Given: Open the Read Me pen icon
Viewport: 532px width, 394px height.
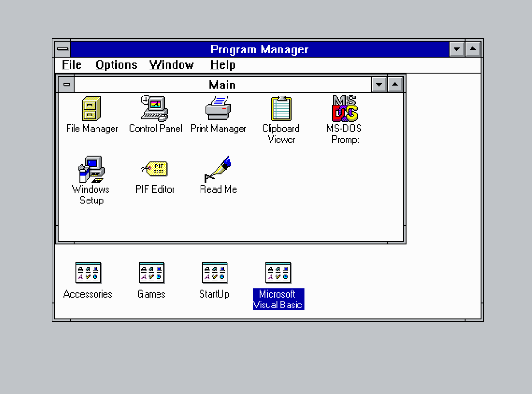Looking at the screenshot, I should click(x=218, y=169).
